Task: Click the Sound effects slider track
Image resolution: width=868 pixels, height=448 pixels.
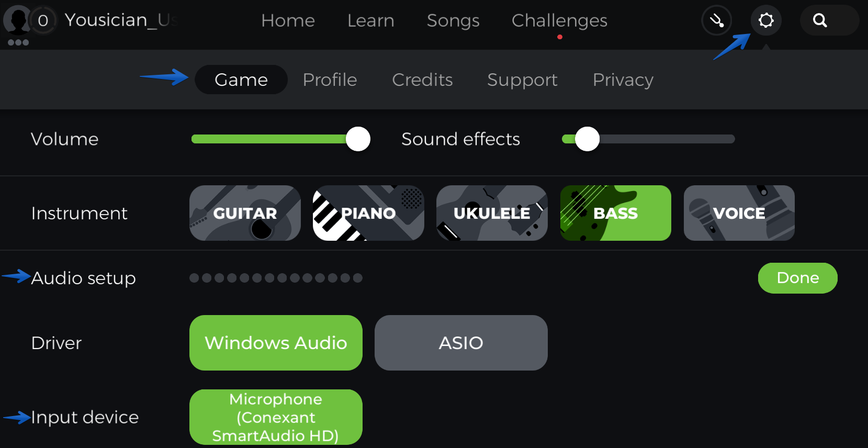Action: coord(648,139)
